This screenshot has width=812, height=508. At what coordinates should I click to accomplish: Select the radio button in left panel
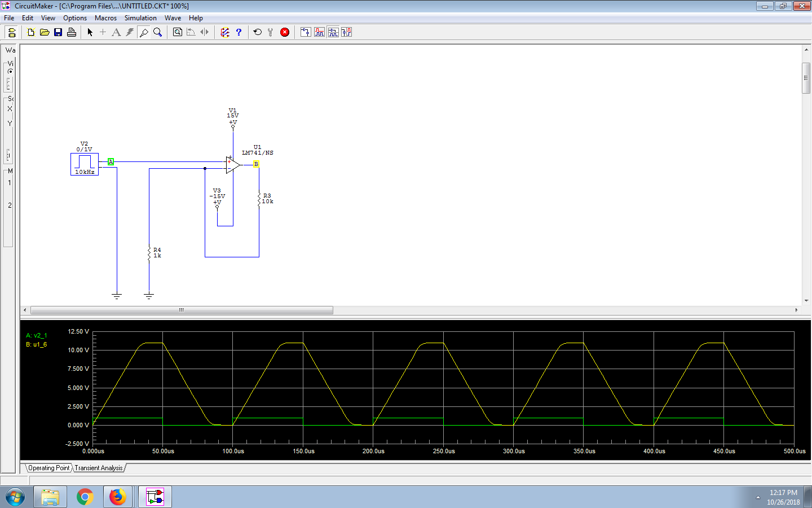click(x=10, y=71)
